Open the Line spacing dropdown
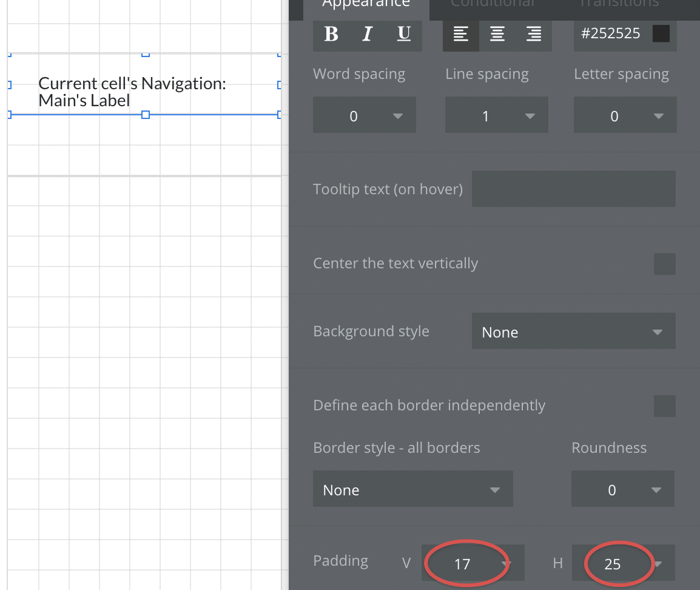This screenshot has height=590, width=700. pyautogui.click(x=496, y=116)
